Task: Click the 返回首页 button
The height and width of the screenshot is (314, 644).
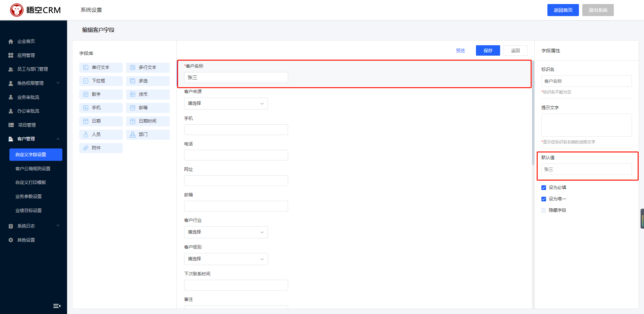Action: click(563, 10)
